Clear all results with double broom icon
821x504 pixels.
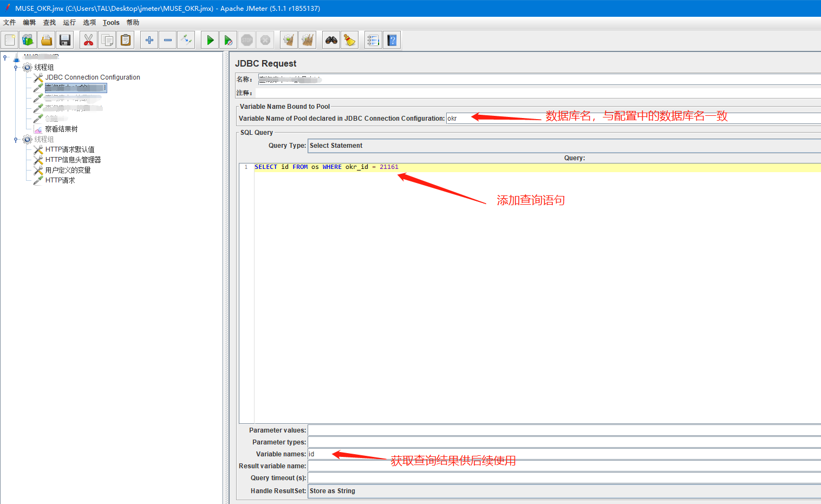pyautogui.click(x=308, y=40)
